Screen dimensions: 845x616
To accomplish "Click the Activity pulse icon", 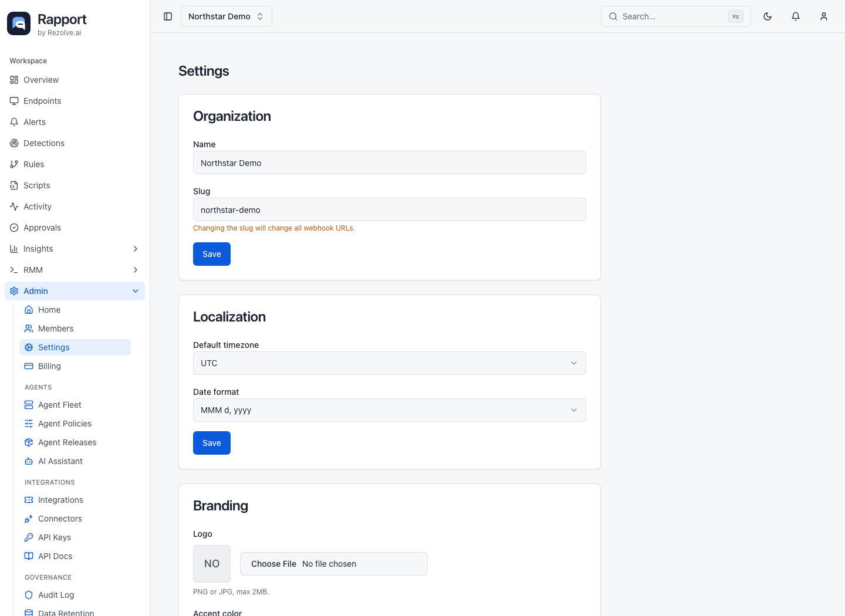I will pyautogui.click(x=14, y=207).
